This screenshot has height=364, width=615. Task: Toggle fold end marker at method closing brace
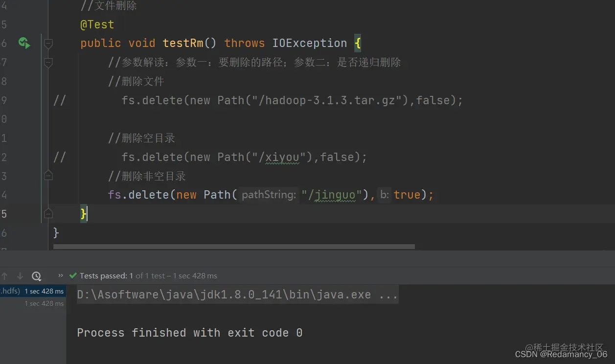tap(48, 213)
